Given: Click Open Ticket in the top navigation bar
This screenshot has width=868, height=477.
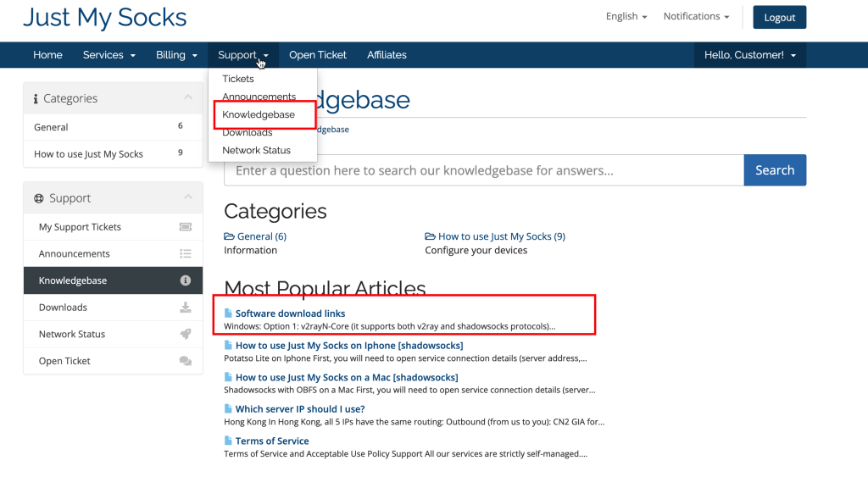Looking at the screenshot, I should pyautogui.click(x=318, y=55).
